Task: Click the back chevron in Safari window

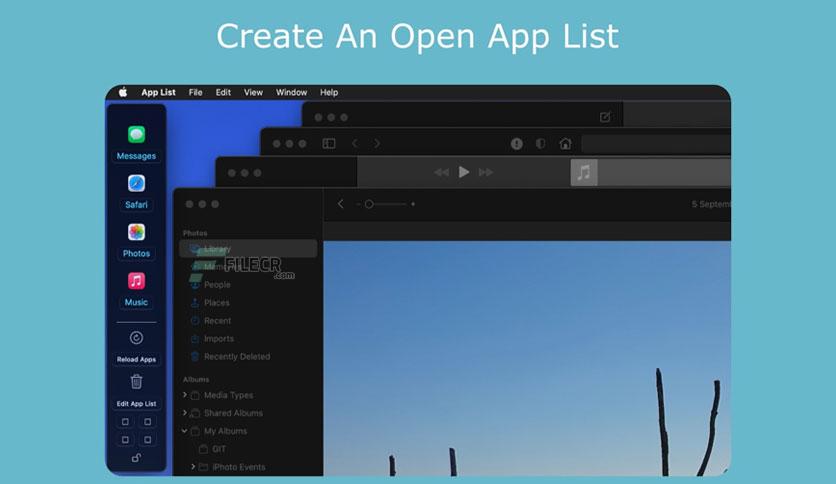Action: click(355, 143)
